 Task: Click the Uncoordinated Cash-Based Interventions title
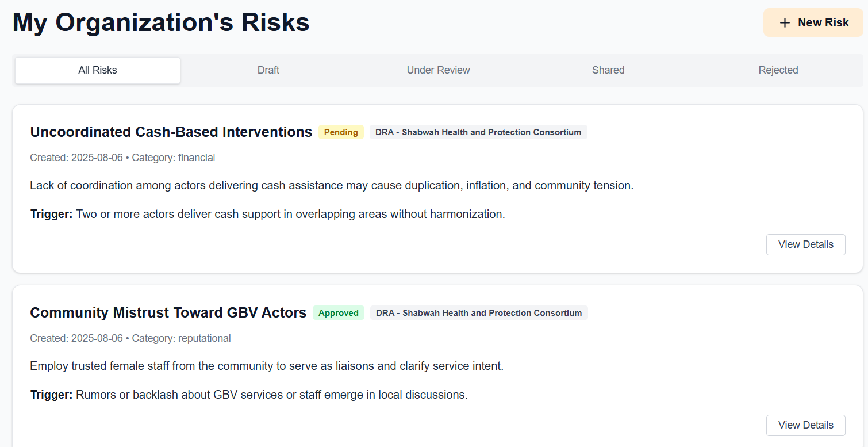[x=171, y=132]
